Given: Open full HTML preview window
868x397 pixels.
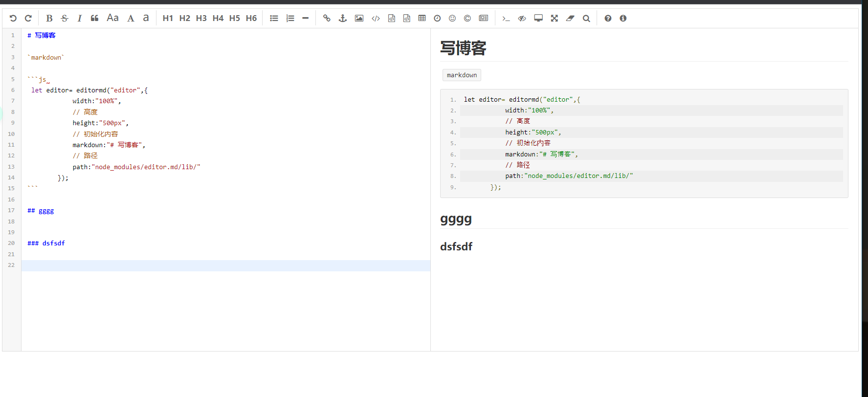Looking at the screenshot, I should coord(538,18).
